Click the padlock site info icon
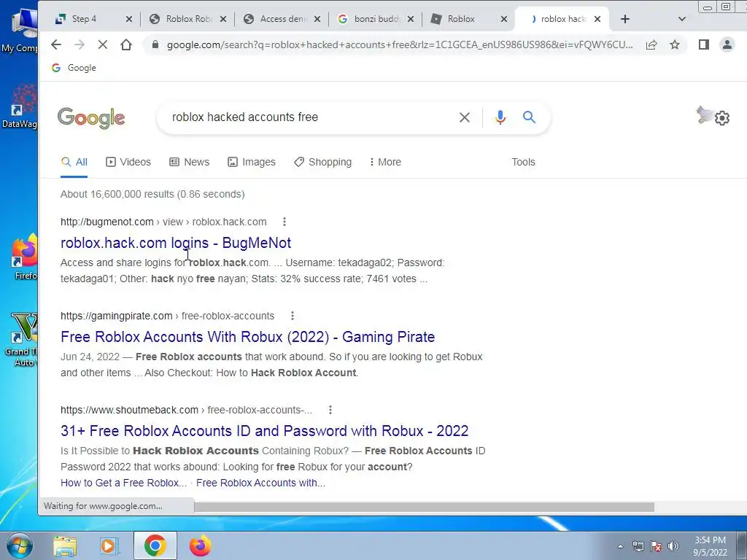This screenshot has width=747, height=560. pyautogui.click(x=155, y=44)
